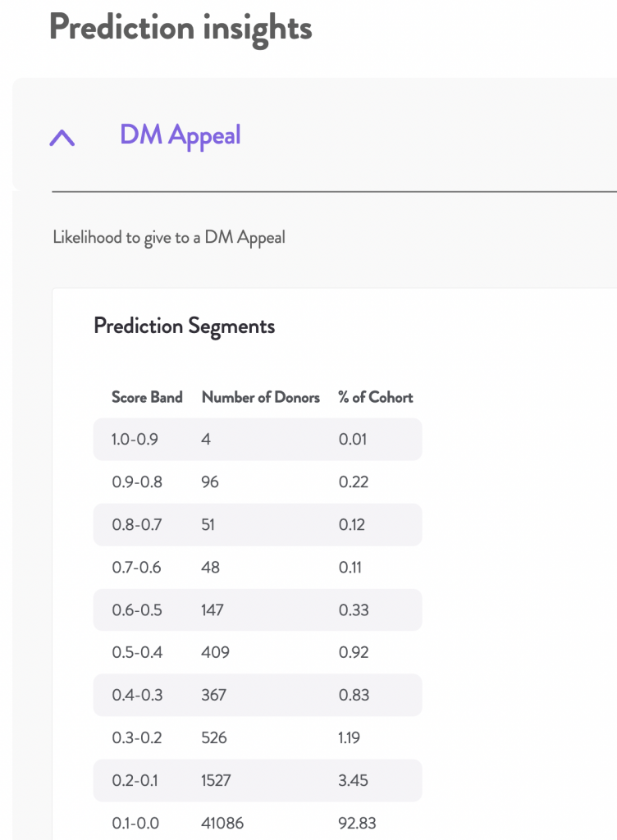Click the 41086 donors count cell
Viewport: 617px width, 840px height.
(222, 823)
